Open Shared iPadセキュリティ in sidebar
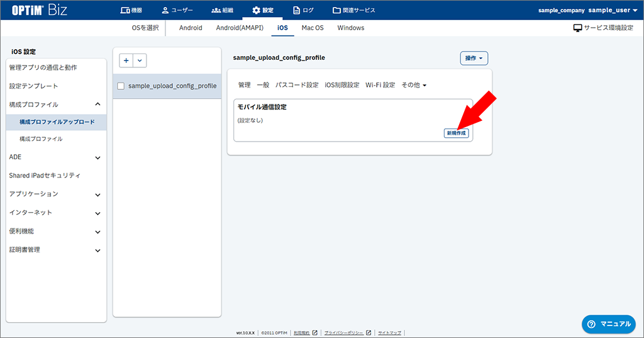This screenshot has height=338, width=644. 56,176
